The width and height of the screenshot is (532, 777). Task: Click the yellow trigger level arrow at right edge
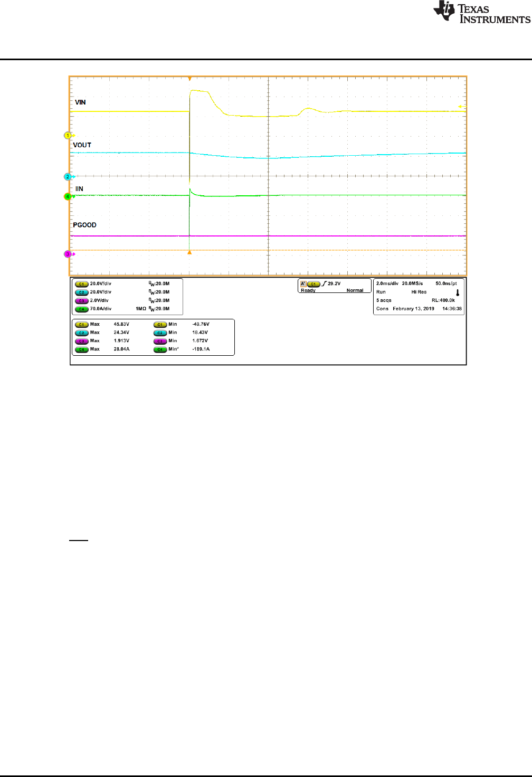point(462,107)
